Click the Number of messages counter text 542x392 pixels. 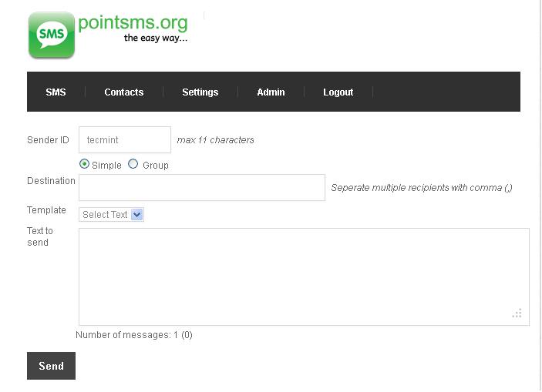click(134, 335)
